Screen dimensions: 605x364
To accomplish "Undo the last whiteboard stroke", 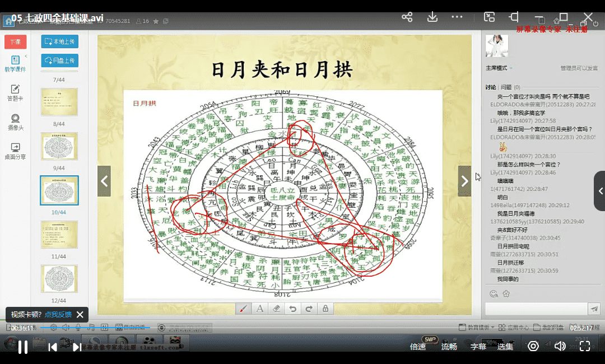I will [292, 309].
